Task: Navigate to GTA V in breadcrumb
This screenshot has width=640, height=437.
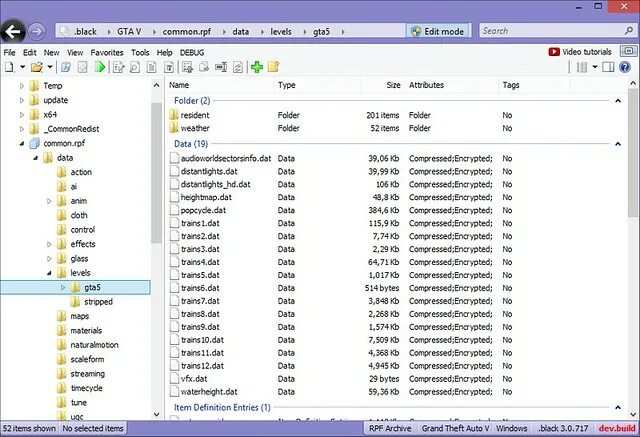Action: [129, 31]
